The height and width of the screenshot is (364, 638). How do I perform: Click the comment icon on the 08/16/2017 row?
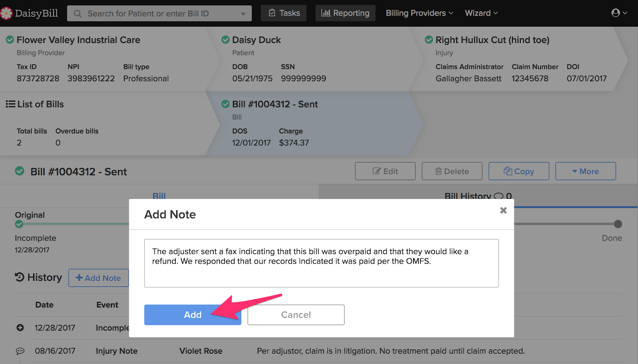tap(20, 351)
